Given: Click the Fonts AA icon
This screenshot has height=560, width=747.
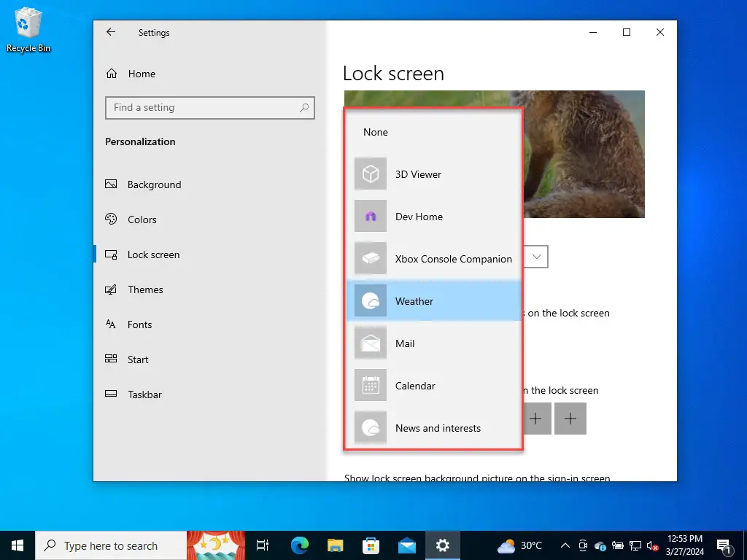Looking at the screenshot, I should point(111,324).
